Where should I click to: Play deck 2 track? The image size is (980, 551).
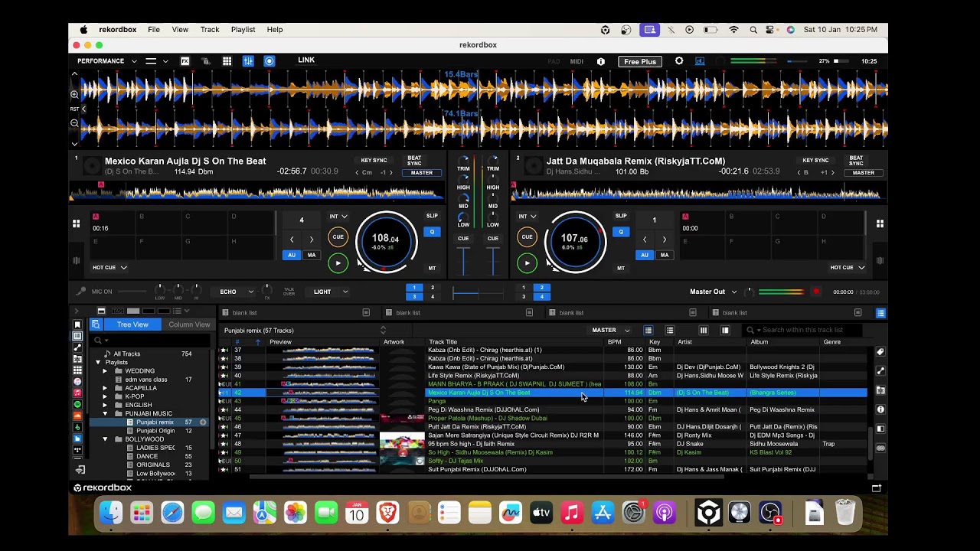527,263
